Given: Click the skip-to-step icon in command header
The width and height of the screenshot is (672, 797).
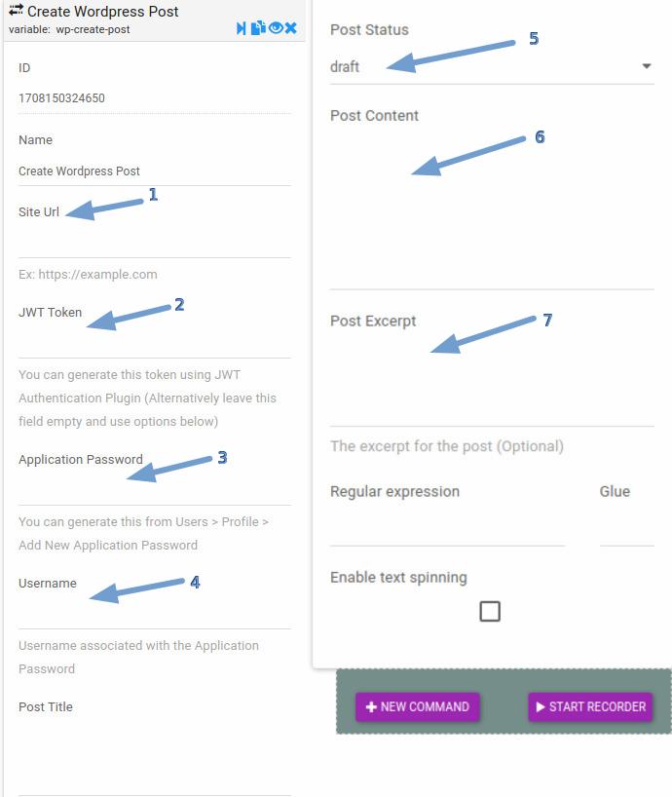Looking at the screenshot, I should (x=242, y=28).
